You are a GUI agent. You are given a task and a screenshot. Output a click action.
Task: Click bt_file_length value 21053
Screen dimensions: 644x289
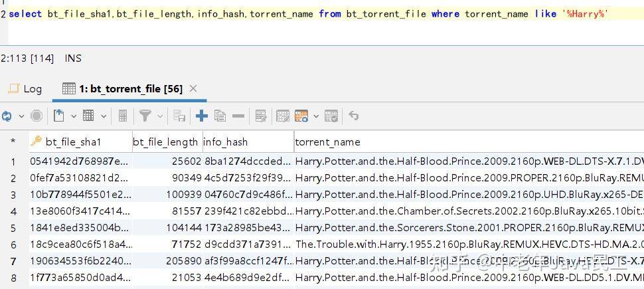pos(167,278)
